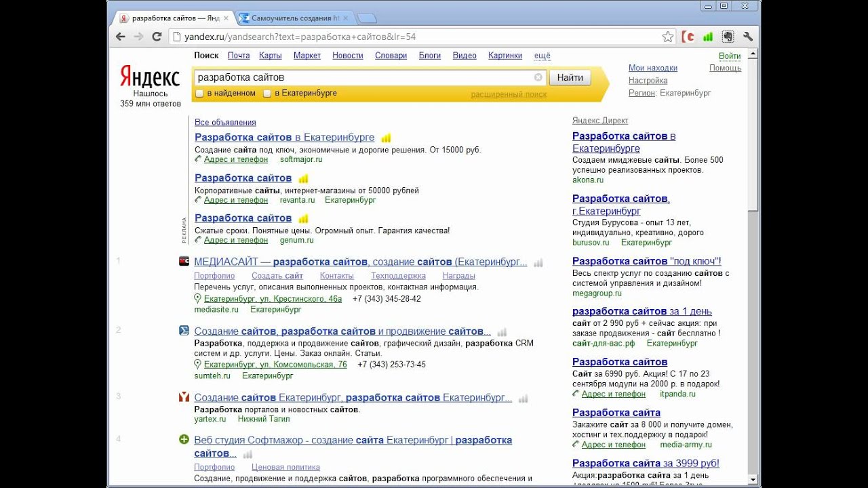Open the Видео service link
This screenshot has width=868, height=488.
click(x=465, y=56)
